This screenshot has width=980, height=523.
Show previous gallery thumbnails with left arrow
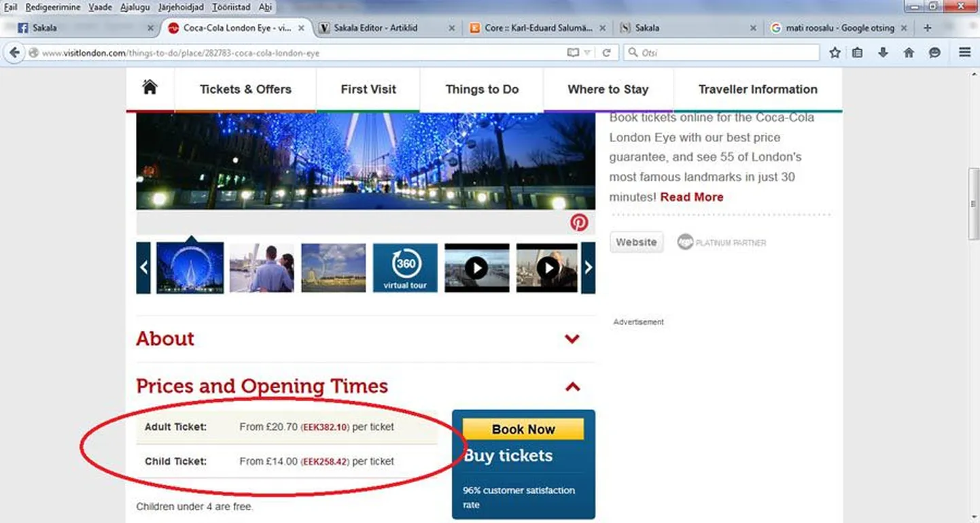(143, 268)
